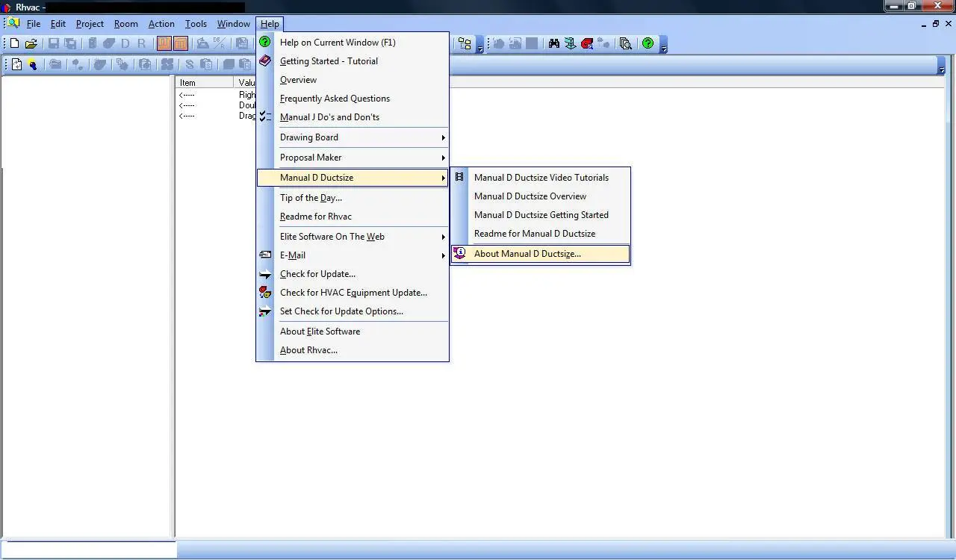Image resolution: width=956 pixels, height=560 pixels.
Task: Open the dropdown at right end of second toolbar
Action: coord(941,66)
